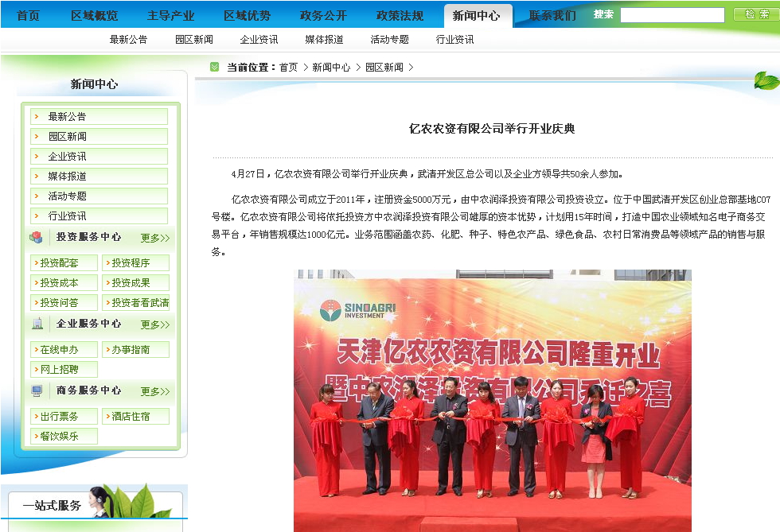780x532 pixels.
Task: Open the 投资配套 link
Action: pyautogui.click(x=64, y=263)
